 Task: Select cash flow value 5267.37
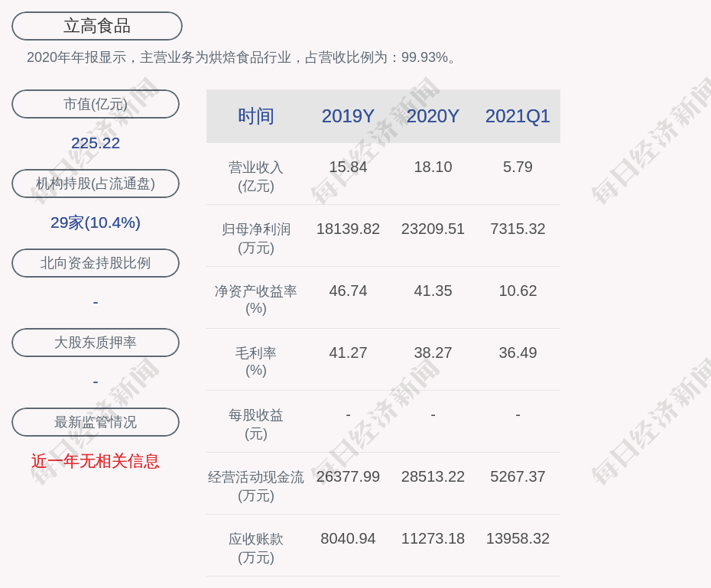[x=518, y=476]
